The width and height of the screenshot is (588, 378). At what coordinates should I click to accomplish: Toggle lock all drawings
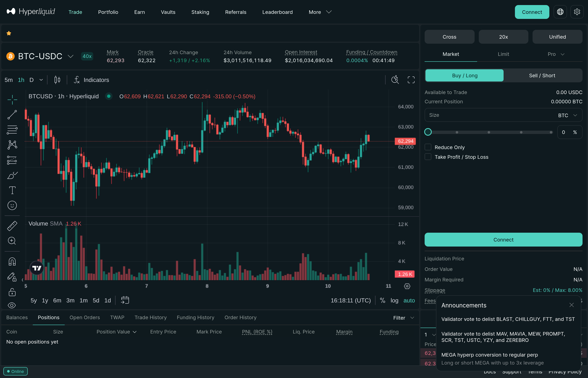pos(12,292)
